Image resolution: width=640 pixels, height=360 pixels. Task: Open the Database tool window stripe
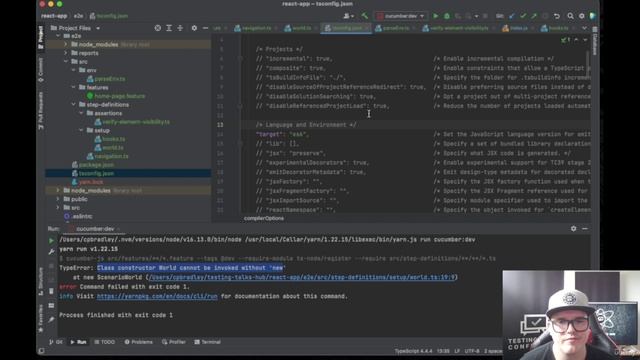click(x=595, y=41)
